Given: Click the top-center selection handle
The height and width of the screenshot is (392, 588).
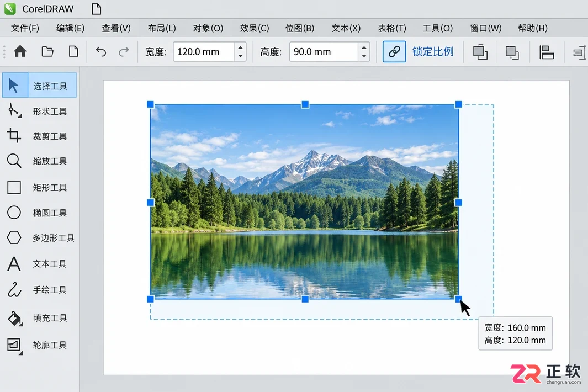Looking at the screenshot, I should (305, 104).
